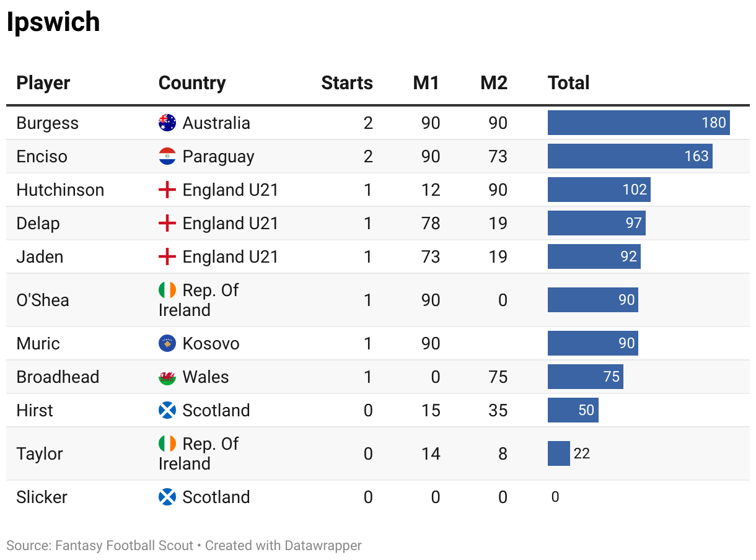Click the Australia flag icon beside Burgess

pyautogui.click(x=167, y=123)
